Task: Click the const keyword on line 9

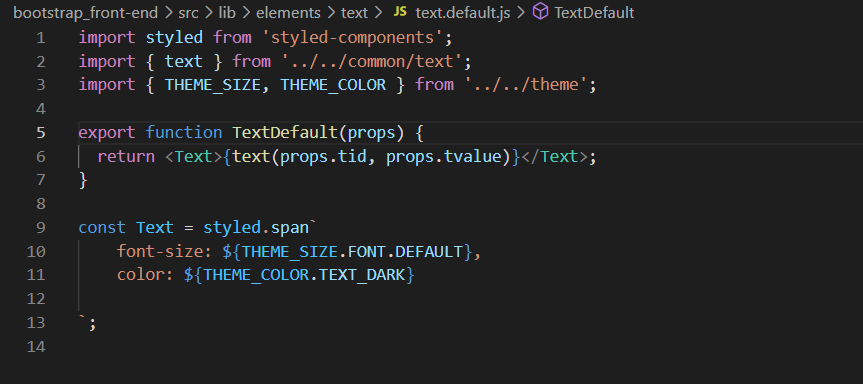Action: coord(102,228)
